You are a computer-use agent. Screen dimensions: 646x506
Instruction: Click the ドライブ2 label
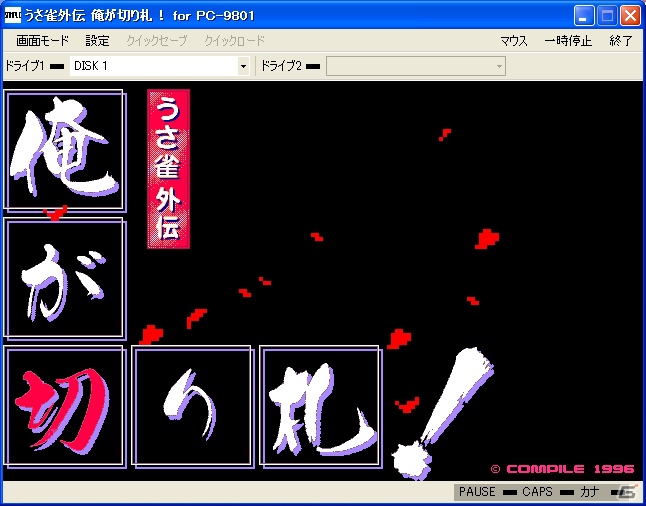282,66
